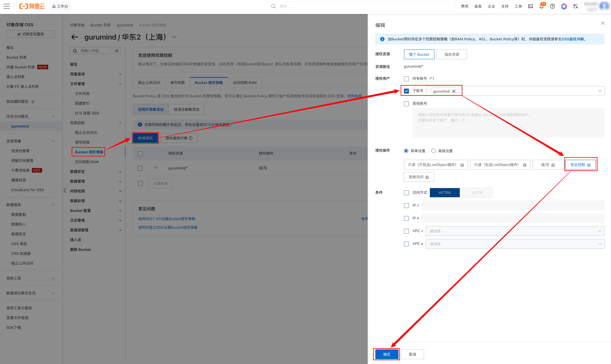Enable the 所有账号 (*) checkbox
This screenshot has height=364, width=611.
pos(406,79)
